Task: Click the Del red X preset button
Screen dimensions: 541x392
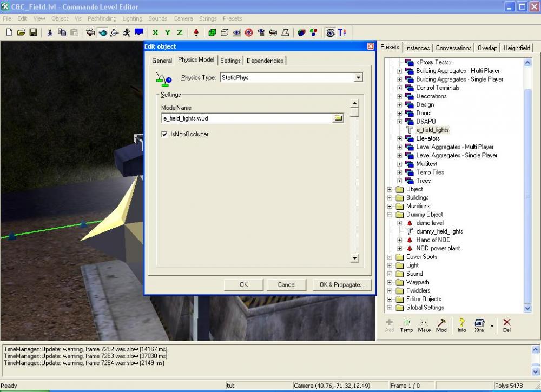Action: click(x=506, y=324)
